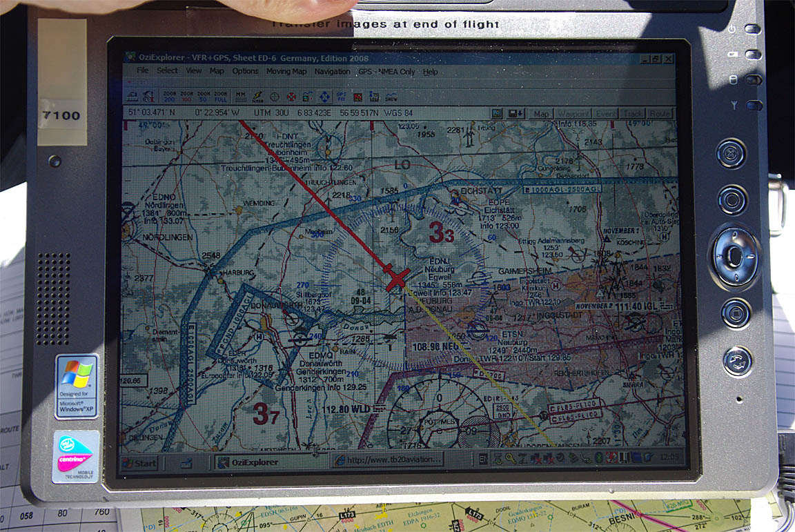The height and width of the screenshot is (532, 795).
Task: Click the toolbar icon left of Show
Action: tap(374, 97)
